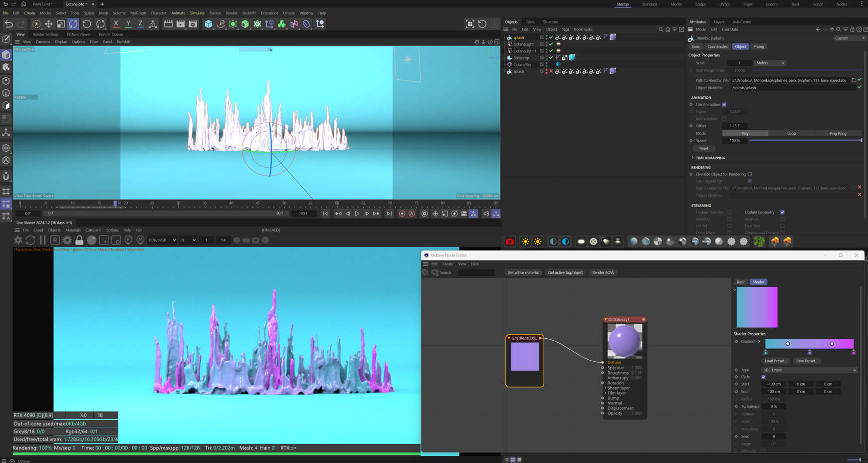The height and width of the screenshot is (463, 868).
Task: Open Render Queue tab
Action: tap(111, 34)
